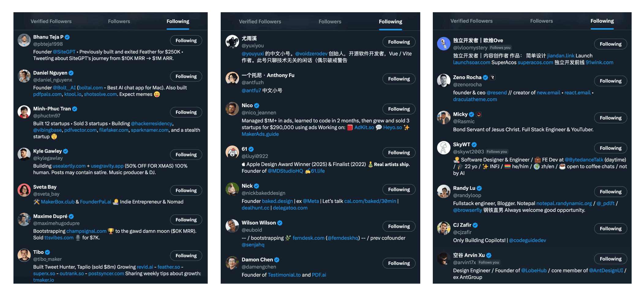Click verified checkmark next to Damon Chen
The image size is (644, 296).
[277, 260]
